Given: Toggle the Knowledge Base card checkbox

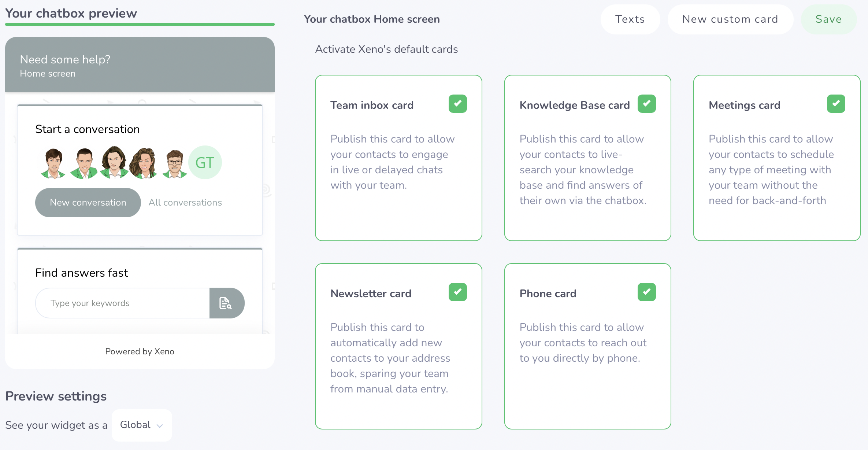Looking at the screenshot, I should (x=646, y=104).
